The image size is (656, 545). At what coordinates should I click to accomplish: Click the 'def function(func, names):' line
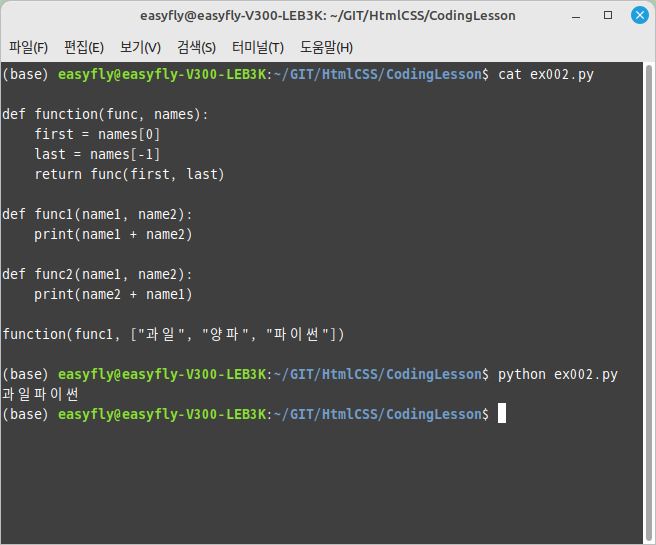click(x=105, y=114)
